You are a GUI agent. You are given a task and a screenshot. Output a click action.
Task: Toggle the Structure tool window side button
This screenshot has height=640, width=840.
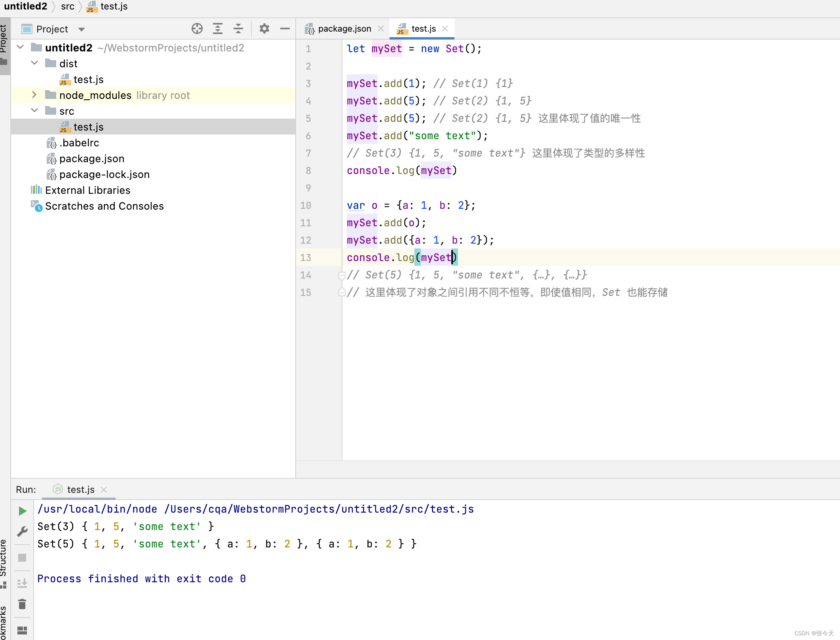pos(4,562)
